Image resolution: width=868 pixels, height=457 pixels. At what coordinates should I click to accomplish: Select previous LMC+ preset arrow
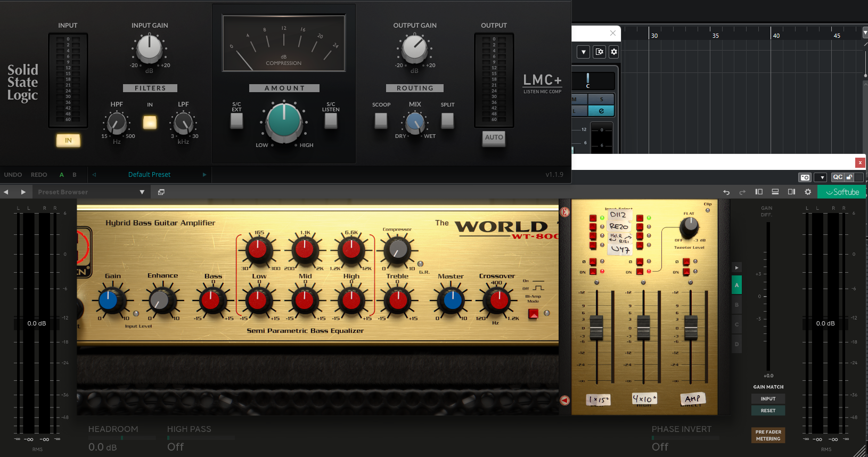(94, 175)
